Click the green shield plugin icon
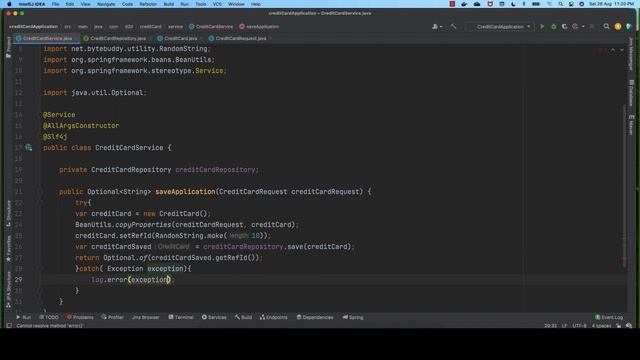The image size is (640, 360). click(x=629, y=27)
